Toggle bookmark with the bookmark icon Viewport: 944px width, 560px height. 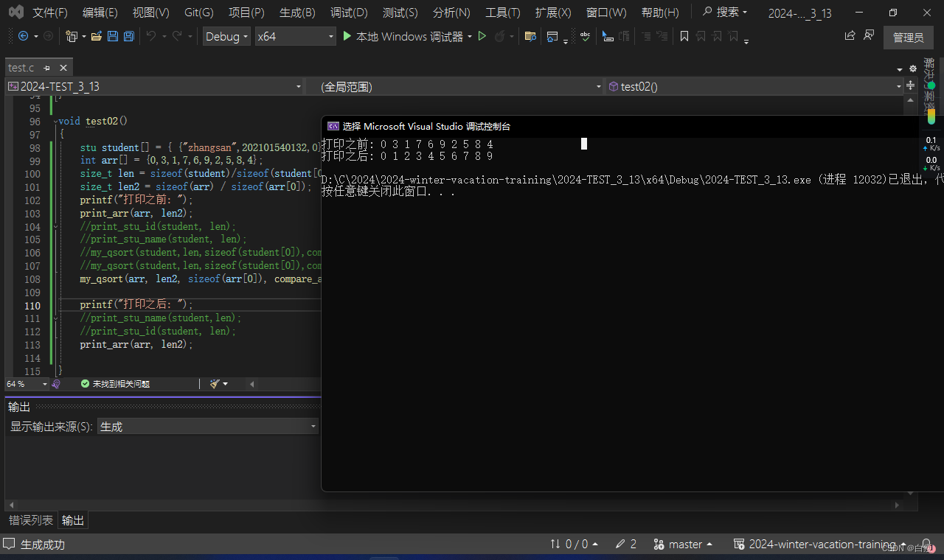[684, 36]
